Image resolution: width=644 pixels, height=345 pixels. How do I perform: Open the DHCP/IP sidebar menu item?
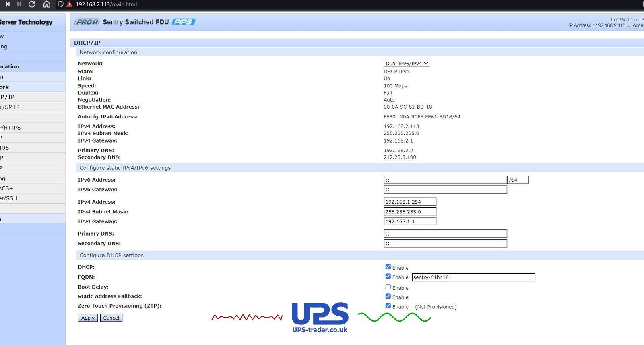[33, 97]
